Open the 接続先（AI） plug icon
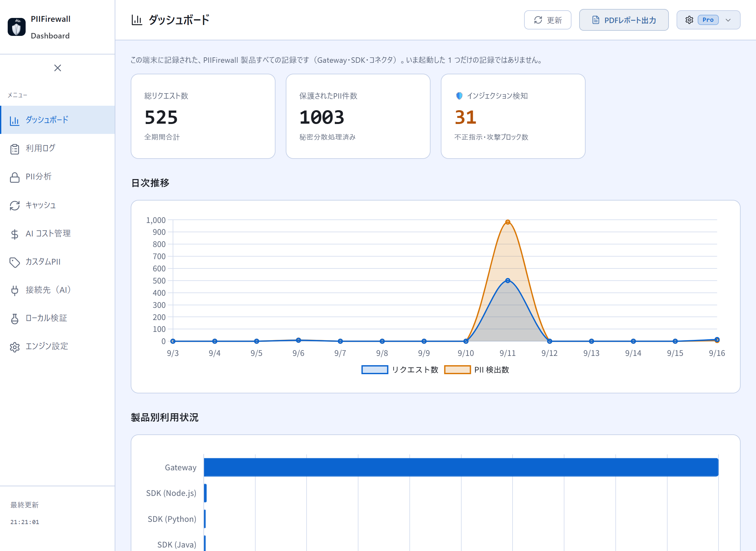 pyautogui.click(x=15, y=290)
